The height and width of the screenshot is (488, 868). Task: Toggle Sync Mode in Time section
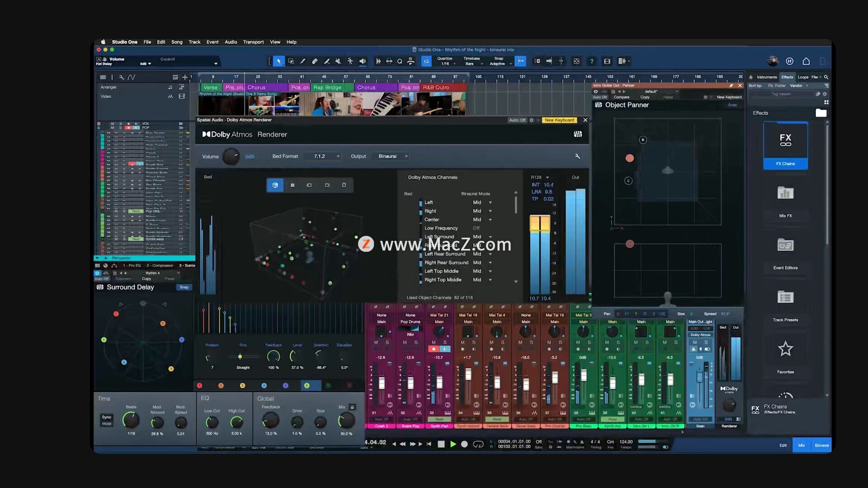107,420
